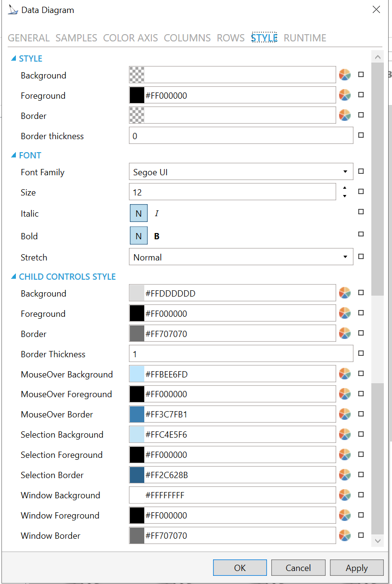Click color wheel for MouseOver Border

point(344,414)
